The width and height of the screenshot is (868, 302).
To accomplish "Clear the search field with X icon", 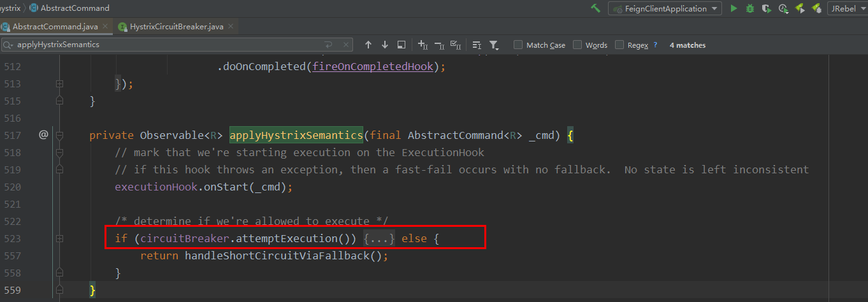I will pyautogui.click(x=346, y=45).
